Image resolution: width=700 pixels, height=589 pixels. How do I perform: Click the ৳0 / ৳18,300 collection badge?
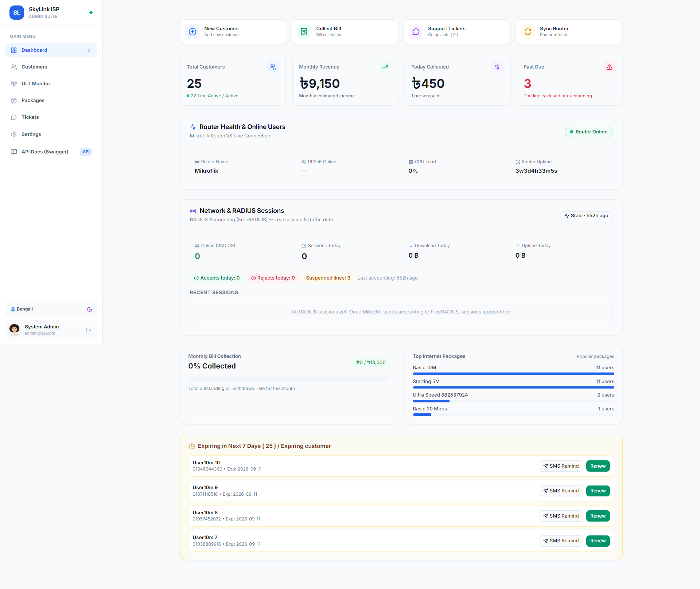click(x=371, y=363)
